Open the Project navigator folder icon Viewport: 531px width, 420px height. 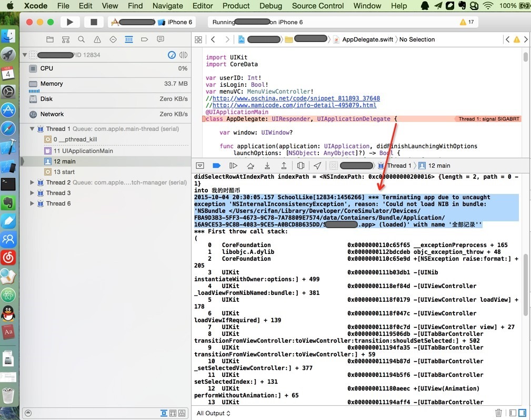50,39
